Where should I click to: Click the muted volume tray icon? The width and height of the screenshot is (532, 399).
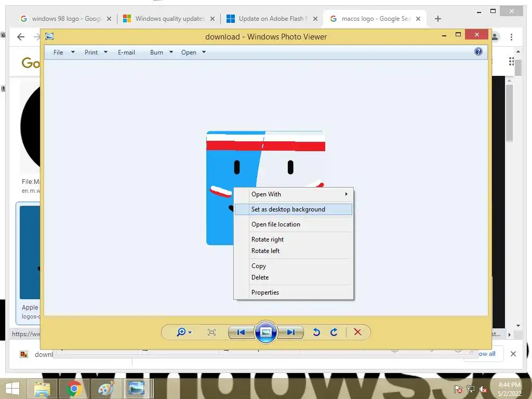click(483, 389)
